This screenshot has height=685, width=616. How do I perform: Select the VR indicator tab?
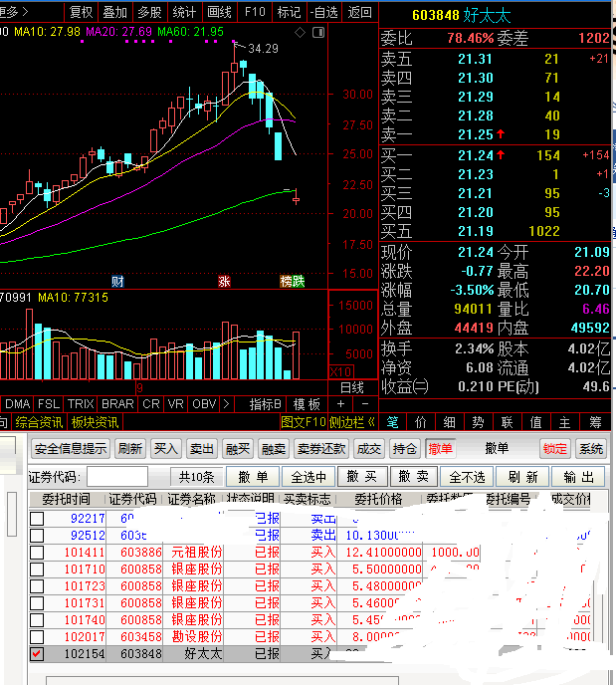[x=176, y=404]
